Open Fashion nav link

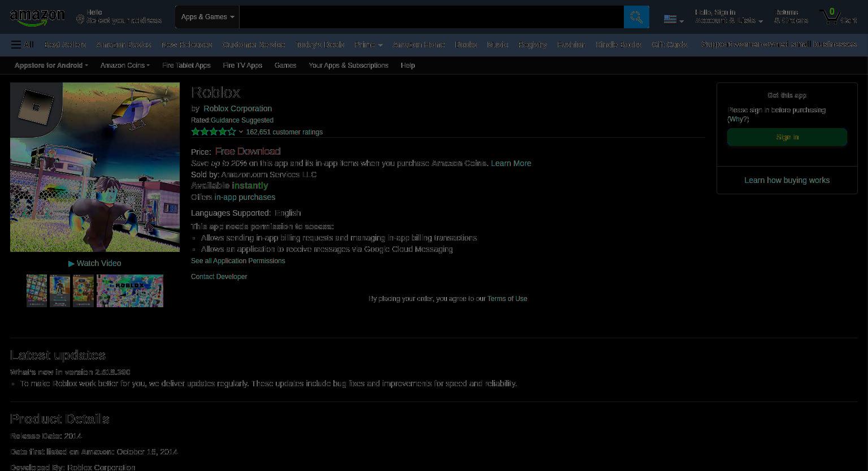tap(571, 45)
